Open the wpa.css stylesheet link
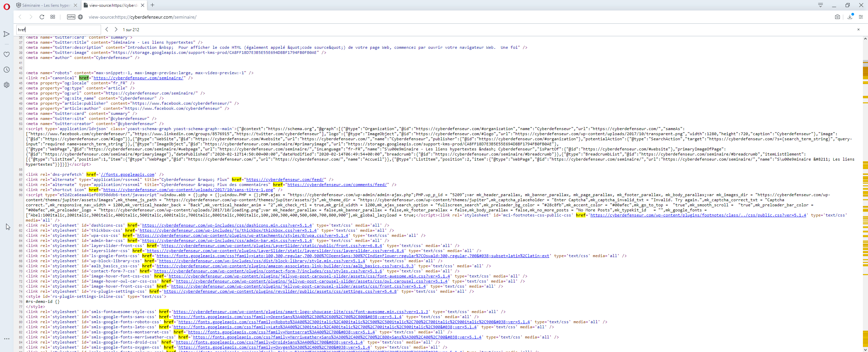Screen dimensions: 868x352 tap(243, 235)
